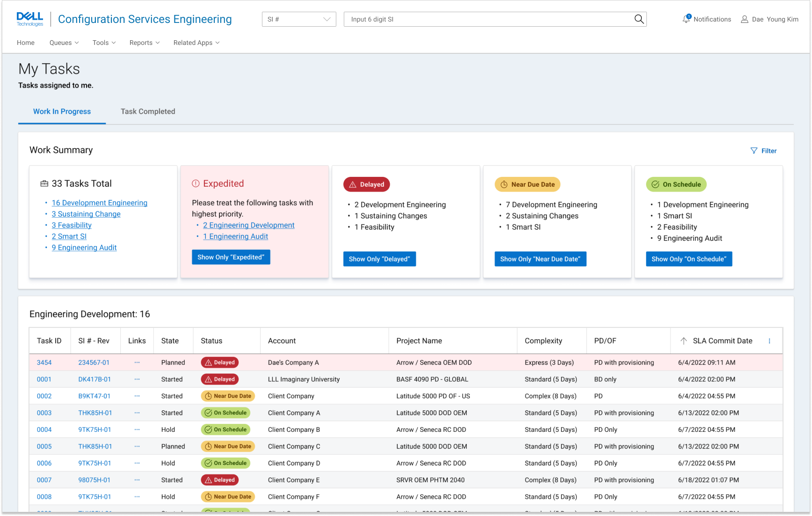Open the Notifications bell icon
Viewport: 812px width, 516px height.
[686, 19]
